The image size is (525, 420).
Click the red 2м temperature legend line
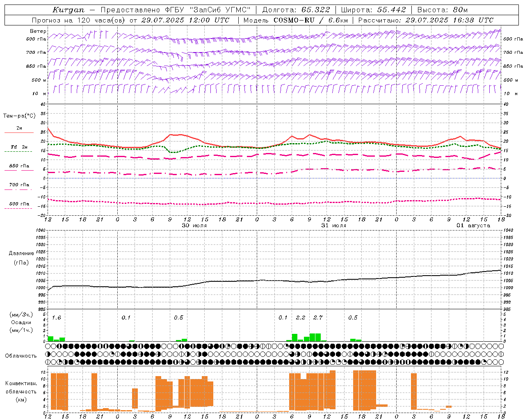pos(19,133)
